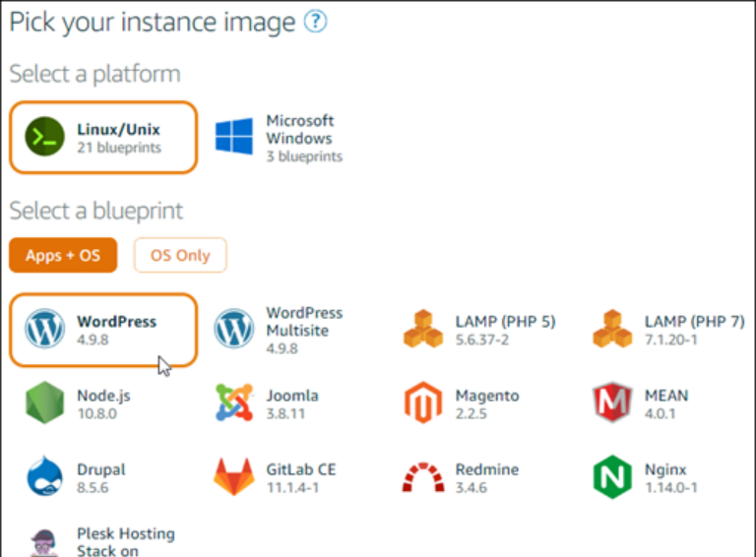Image resolution: width=756 pixels, height=557 pixels.
Task: Click the Joomla blueprint label
Action: tap(292, 396)
